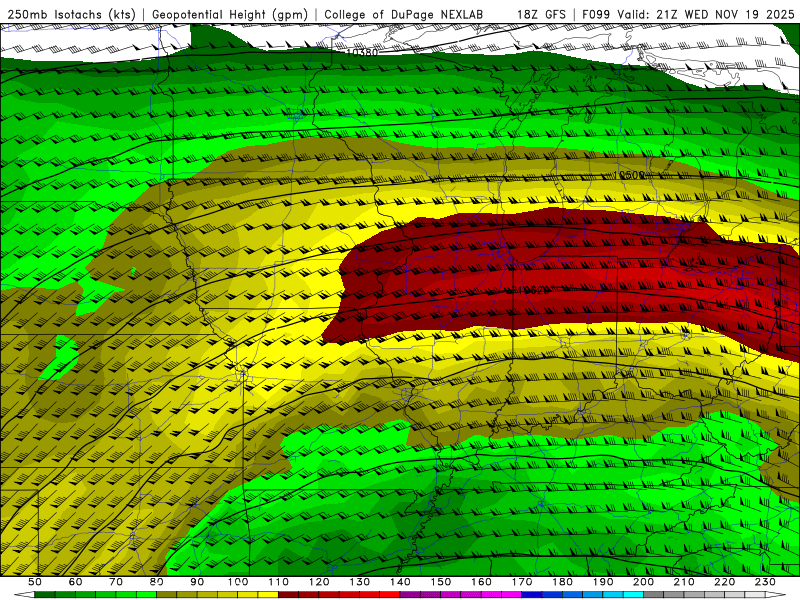Click the 100 value on the color scale
This screenshot has width=800, height=600.
[x=238, y=582]
